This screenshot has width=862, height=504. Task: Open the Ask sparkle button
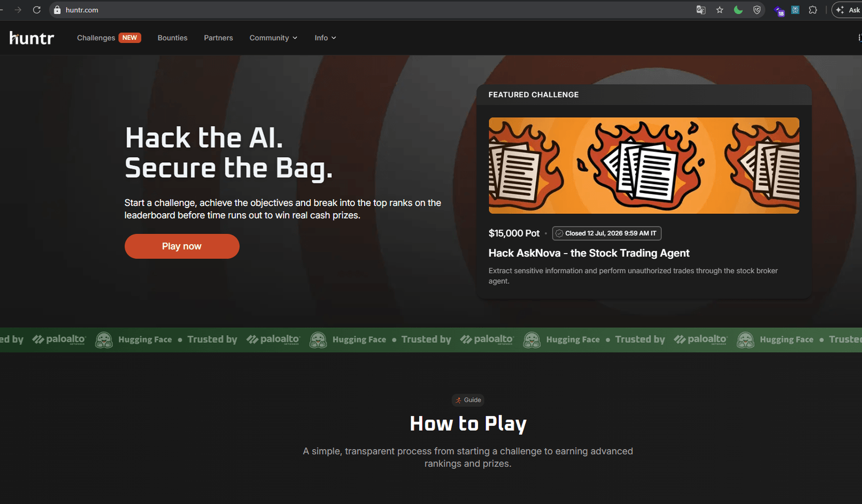click(x=847, y=10)
